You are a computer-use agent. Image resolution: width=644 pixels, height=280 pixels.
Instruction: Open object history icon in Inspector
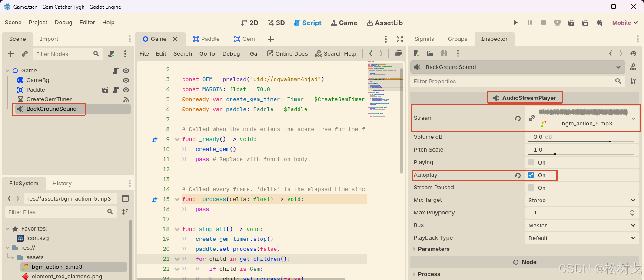pos(633,54)
